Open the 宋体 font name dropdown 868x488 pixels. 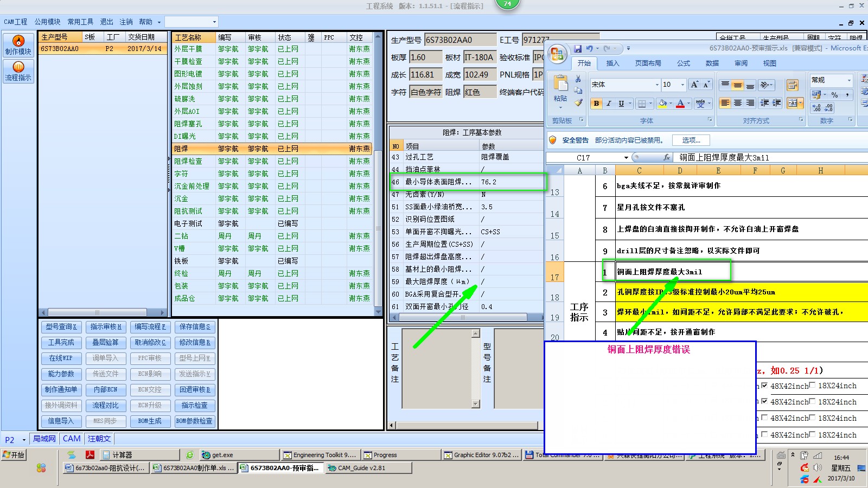657,85
